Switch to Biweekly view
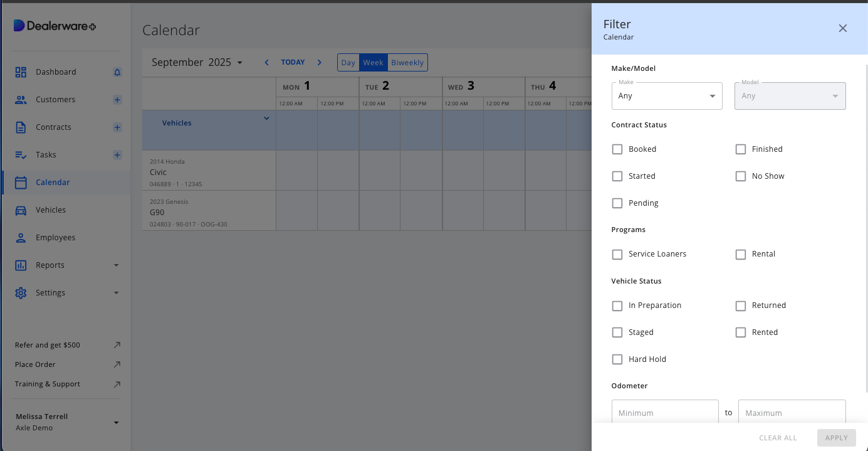868x451 pixels. [407, 62]
